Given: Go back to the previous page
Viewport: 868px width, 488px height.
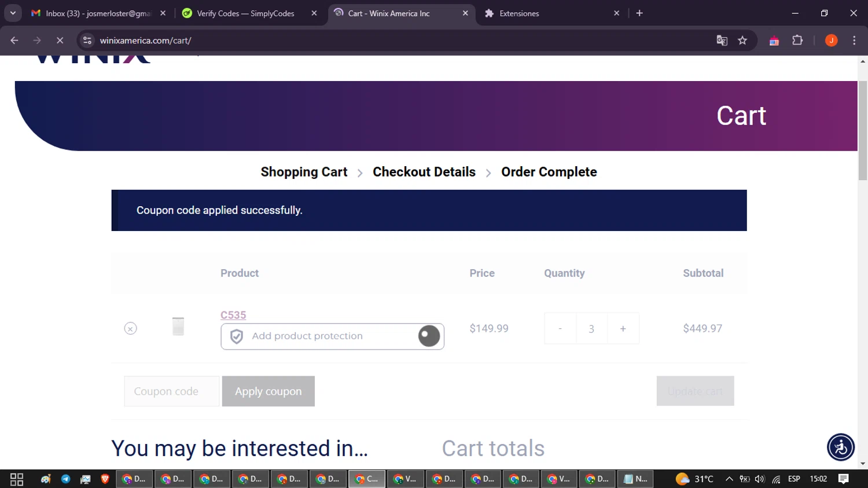Looking at the screenshot, I should [x=14, y=41].
